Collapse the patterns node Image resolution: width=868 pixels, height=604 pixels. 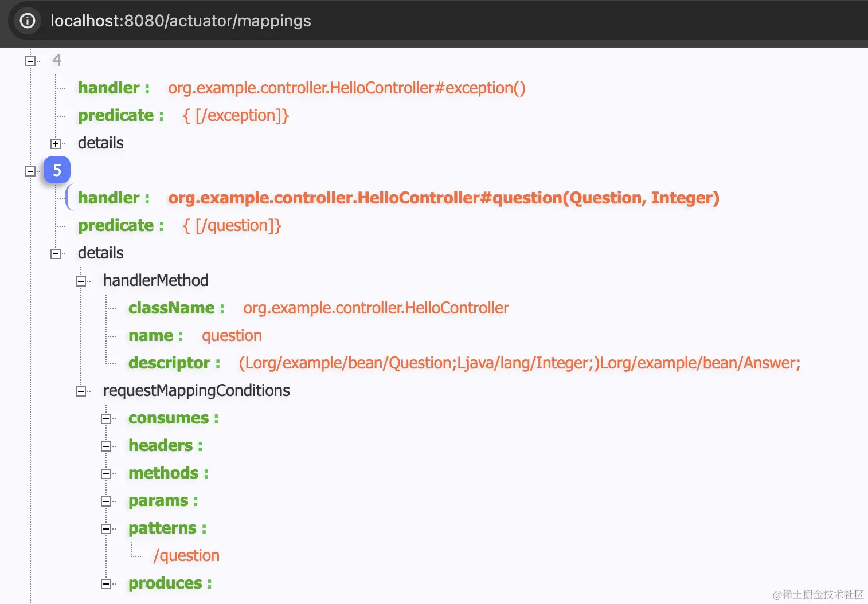tap(106, 528)
